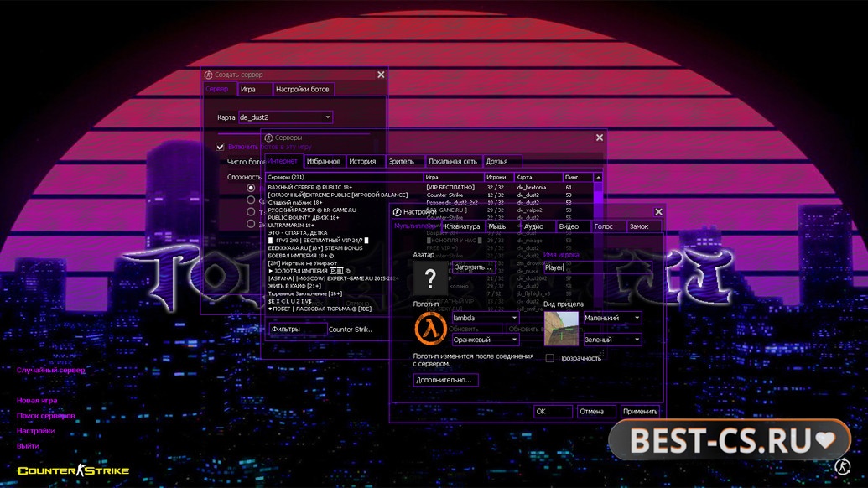This screenshot has width=868, height=488.
Task: Click the crosshair preview image
Action: [561, 328]
